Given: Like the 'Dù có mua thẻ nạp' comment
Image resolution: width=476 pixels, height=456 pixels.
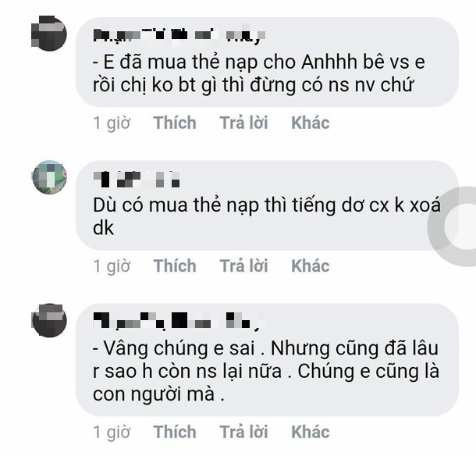Looking at the screenshot, I should [x=175, y=265].
